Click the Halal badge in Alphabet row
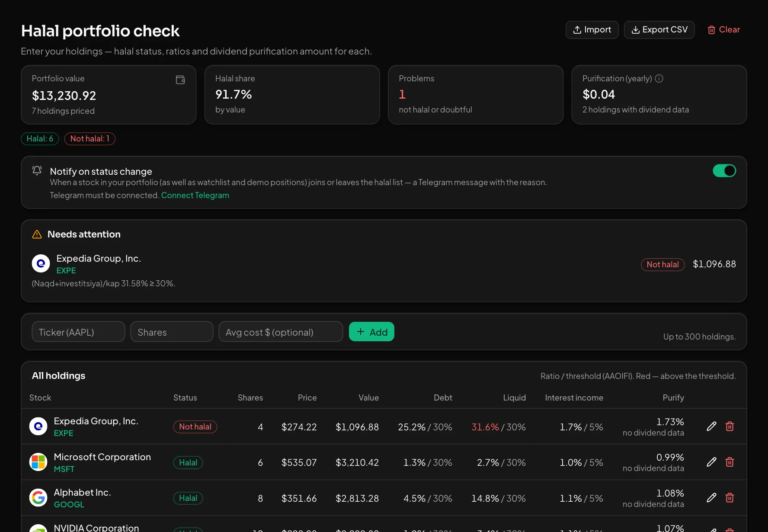This screenshot has width=768, height=532. (188, 498)
